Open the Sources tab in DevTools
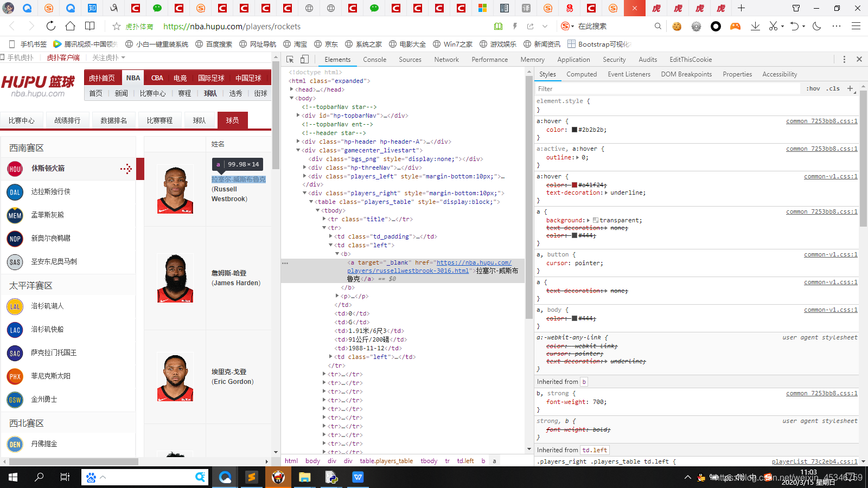The height and width of the screenshot is (488, 868). click(410, 60)
